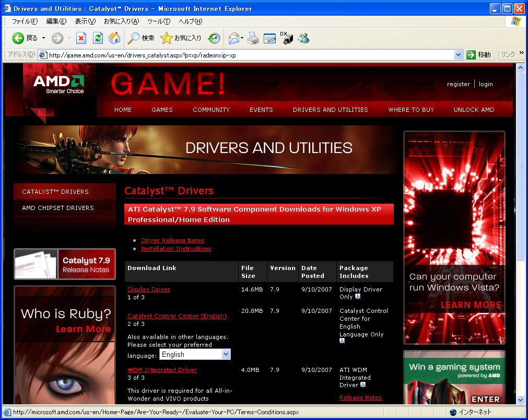Expand the Links toolbar chevron
This screenshot has width=528, height=420.
pos(521,53)
